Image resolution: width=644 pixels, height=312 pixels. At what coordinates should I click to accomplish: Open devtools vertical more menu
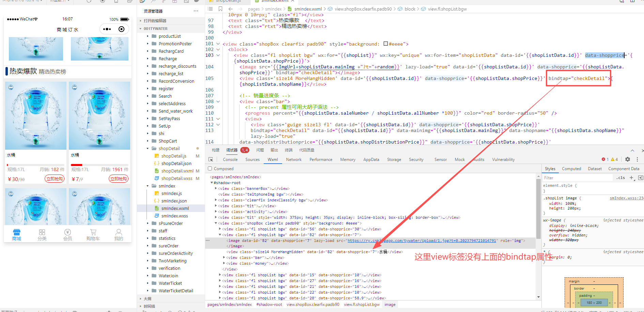click(x=637, y=159)
